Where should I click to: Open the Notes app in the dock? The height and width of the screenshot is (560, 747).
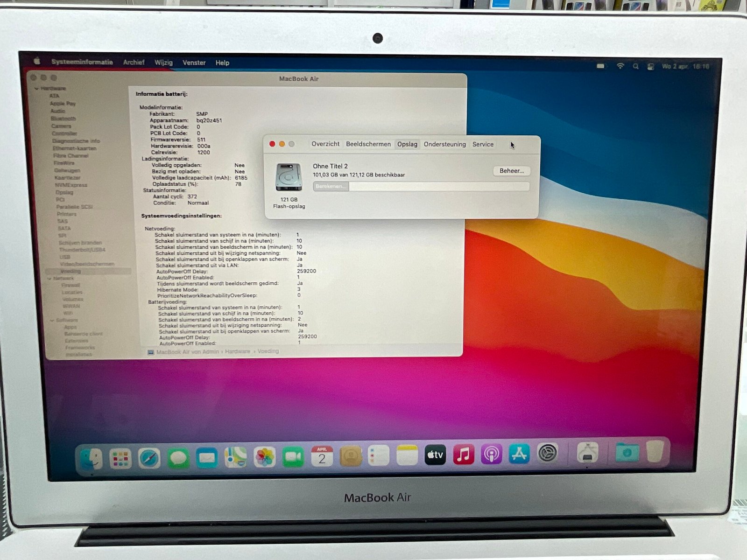[407, 455]
